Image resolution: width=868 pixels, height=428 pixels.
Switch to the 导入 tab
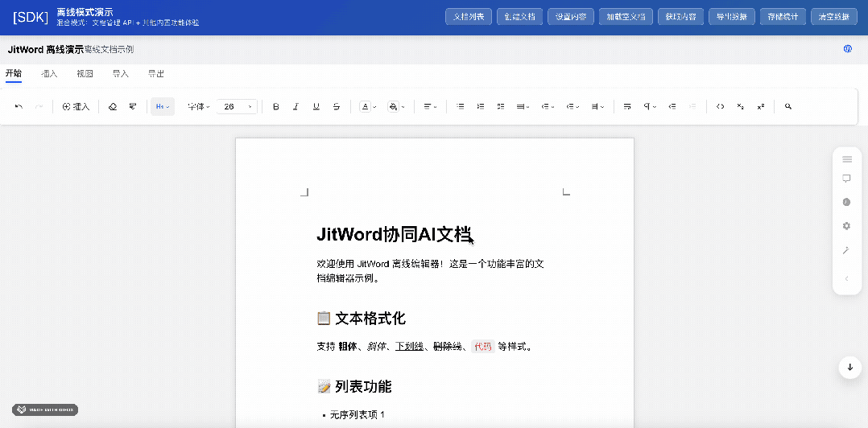tap(121, 73)
